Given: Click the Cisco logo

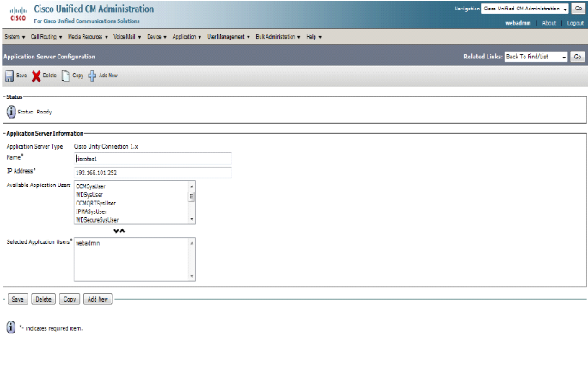Looking at the screenshot, I should click(18, 15).
